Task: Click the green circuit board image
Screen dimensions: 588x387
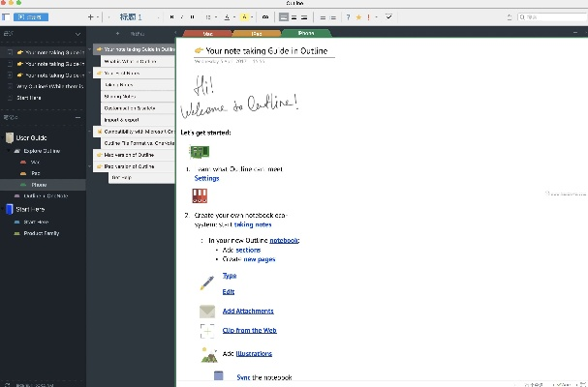Action: [200, 152]
